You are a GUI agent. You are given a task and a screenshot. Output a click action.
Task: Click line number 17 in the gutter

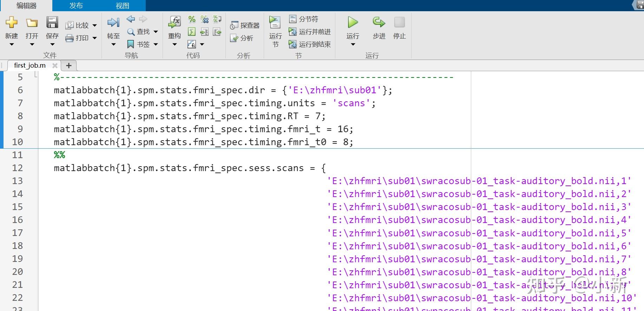pos(18,233)
